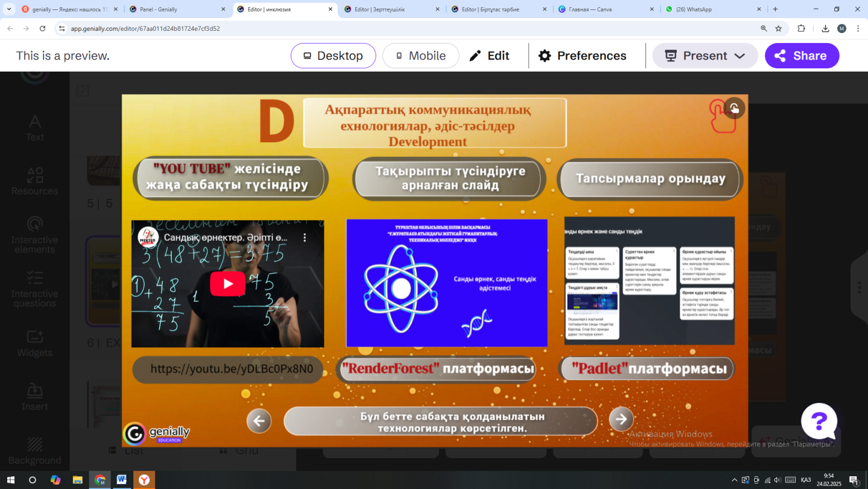This screenshot has height=489, width=868.
Task: Switch to Editor | Зерттеушілік tab
Action: pyautogui.click(x=392, y=9)
